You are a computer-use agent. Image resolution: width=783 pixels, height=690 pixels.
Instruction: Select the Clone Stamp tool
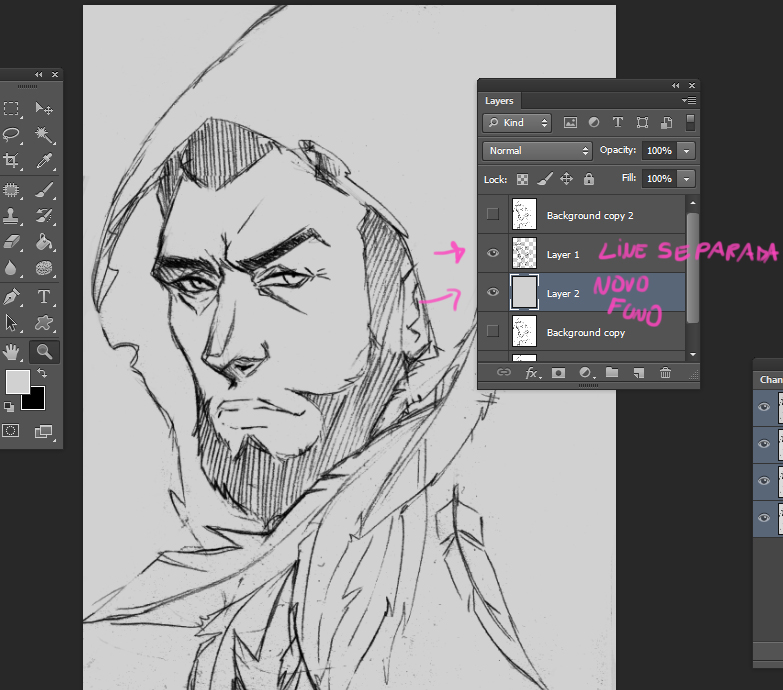pos(12,215)
